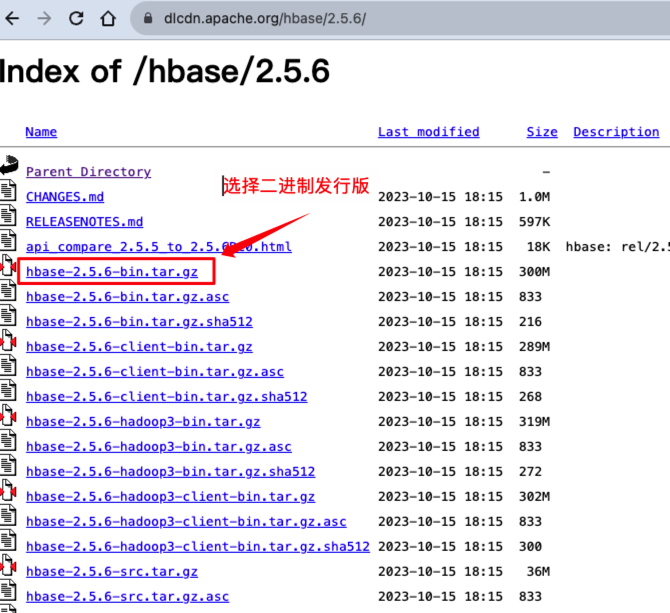Download hbase-2.5.6-hadoop3-client-bin.tar.gz

(170, 496)
